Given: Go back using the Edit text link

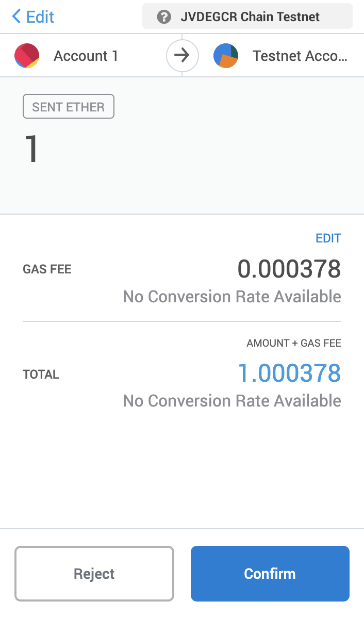Looking at the screenshot, I should tap(40, 17).
